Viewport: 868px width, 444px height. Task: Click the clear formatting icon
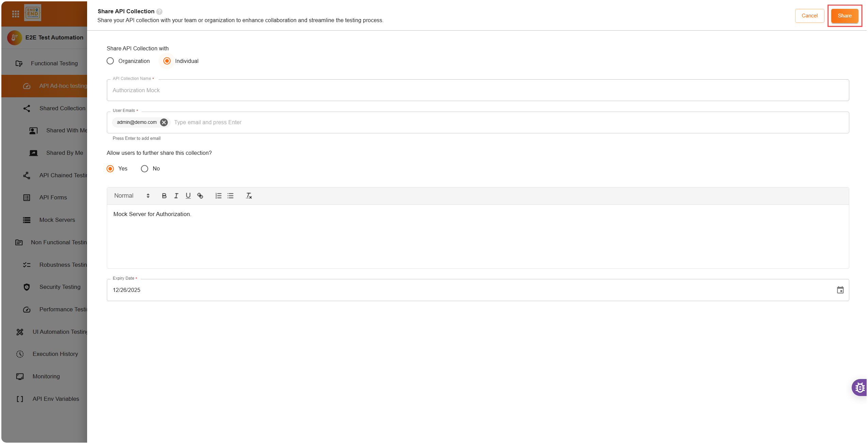249,196
